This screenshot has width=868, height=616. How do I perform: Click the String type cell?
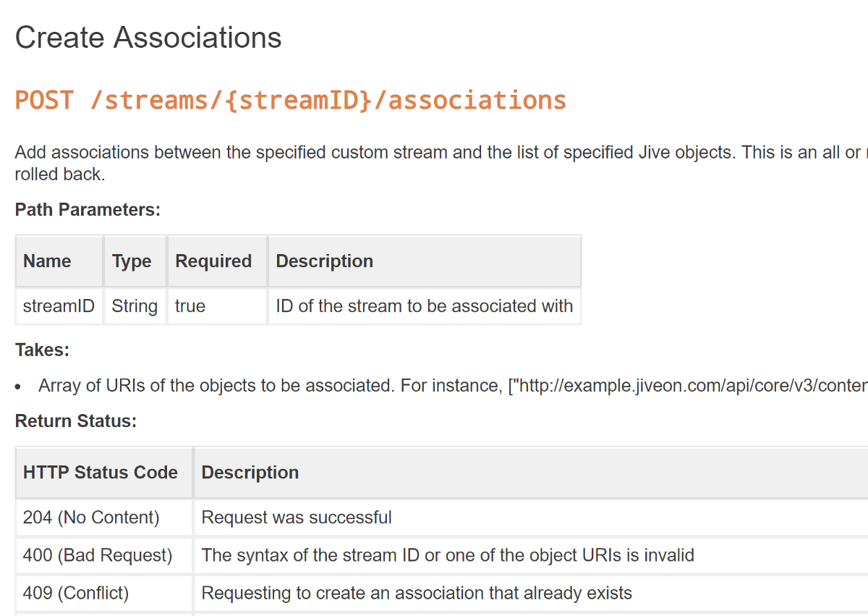point(135,306)
